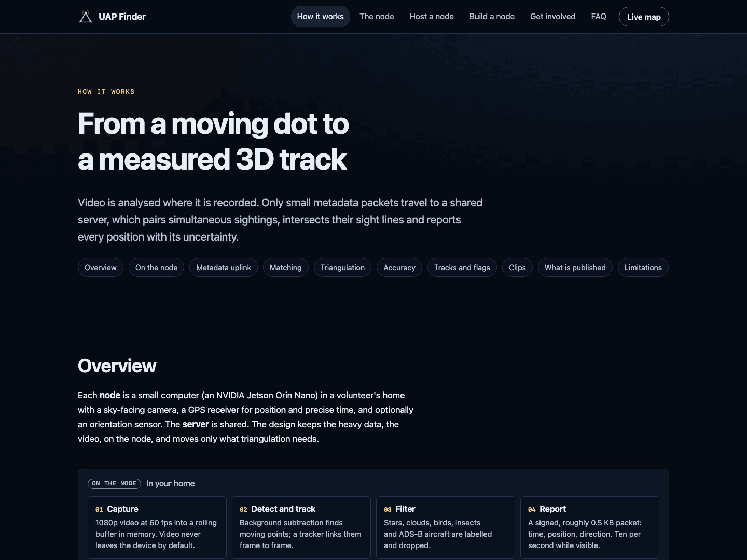Go to The node page
Image resolution: width=747 pixels, height=560 pixels.
(377, 17)
